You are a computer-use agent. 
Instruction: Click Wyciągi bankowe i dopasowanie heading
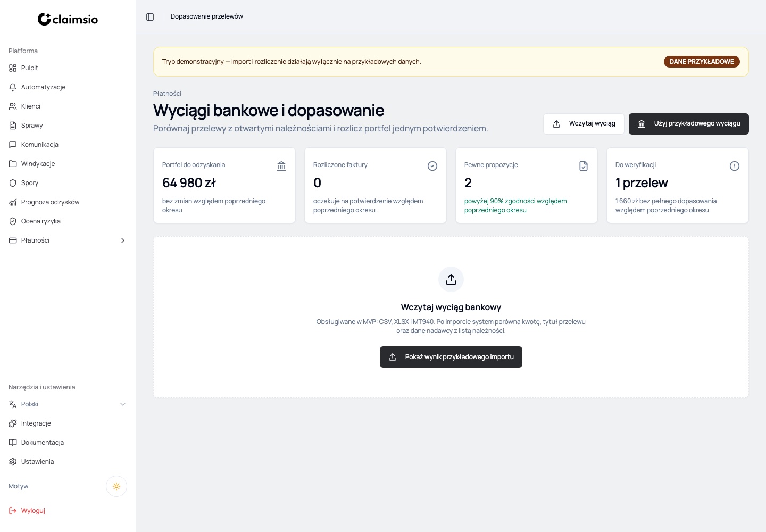(x=269, y=110)
